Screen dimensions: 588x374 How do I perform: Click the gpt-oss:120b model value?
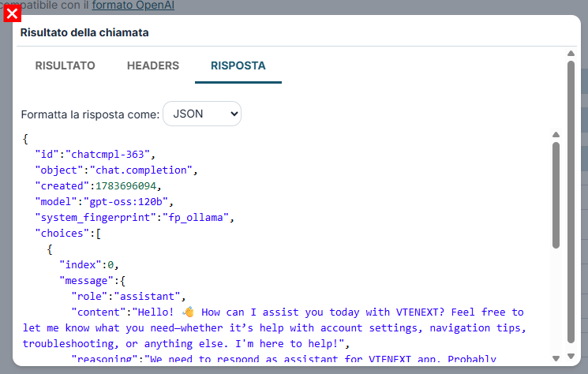126,202
